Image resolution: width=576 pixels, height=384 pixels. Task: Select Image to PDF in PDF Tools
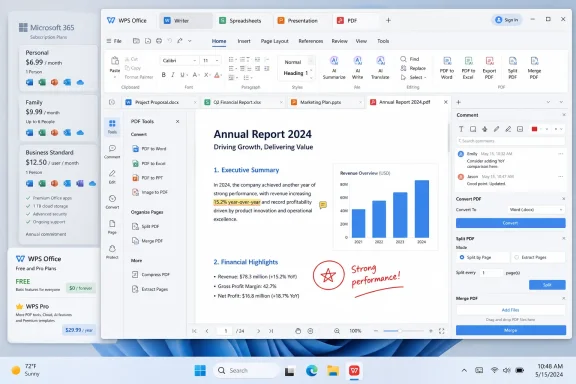150,192
